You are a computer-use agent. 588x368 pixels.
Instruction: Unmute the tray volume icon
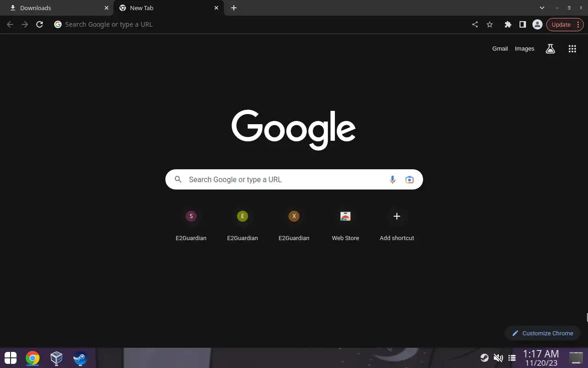click(498, 358)
